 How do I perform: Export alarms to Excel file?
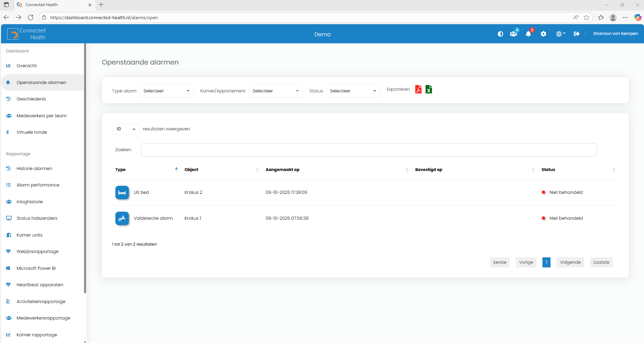pos(428,89)
